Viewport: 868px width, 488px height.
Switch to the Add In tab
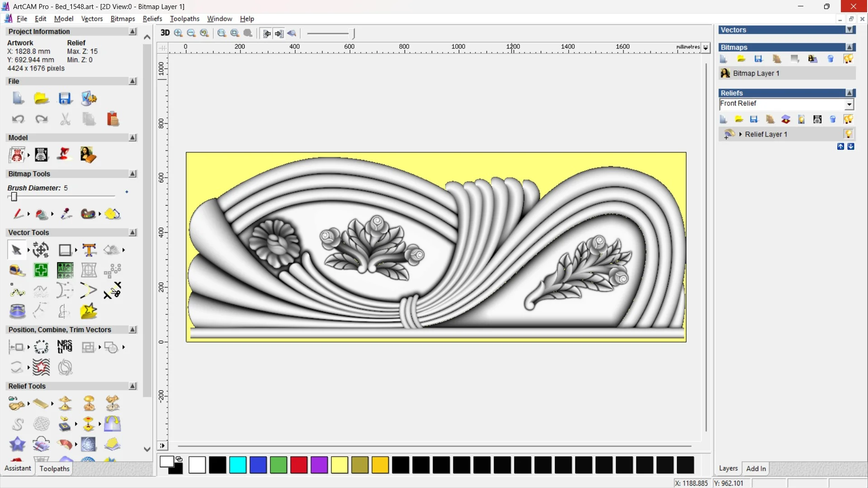[x=756, y=469]
